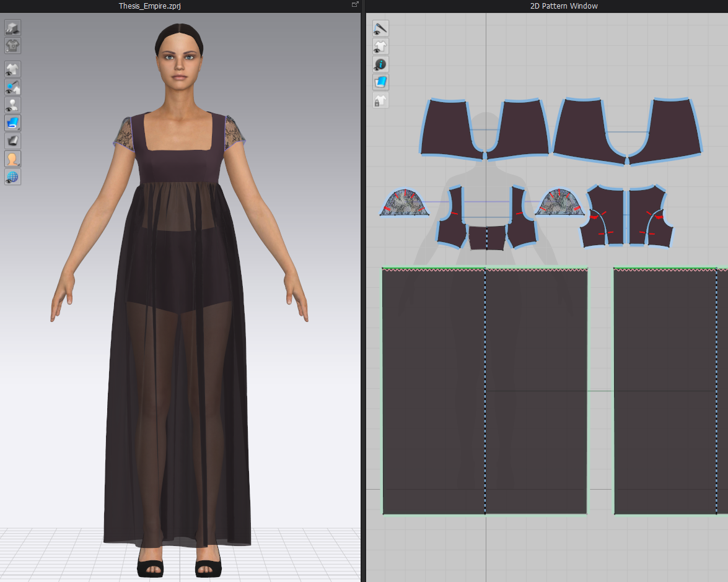This screenshot has width=728, height=582.
Task: Activate the blue Show 3D Pattern icon
Action: 12,123
